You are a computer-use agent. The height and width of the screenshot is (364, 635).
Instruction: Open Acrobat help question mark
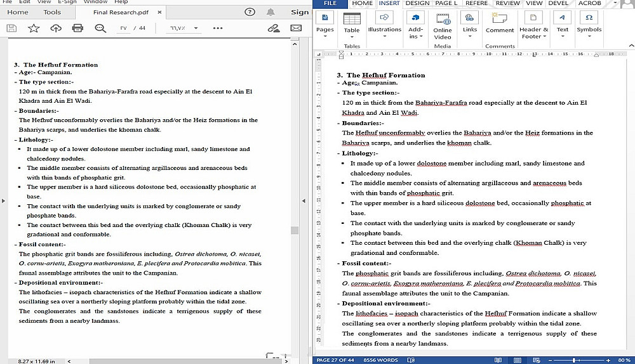[250, 12]
